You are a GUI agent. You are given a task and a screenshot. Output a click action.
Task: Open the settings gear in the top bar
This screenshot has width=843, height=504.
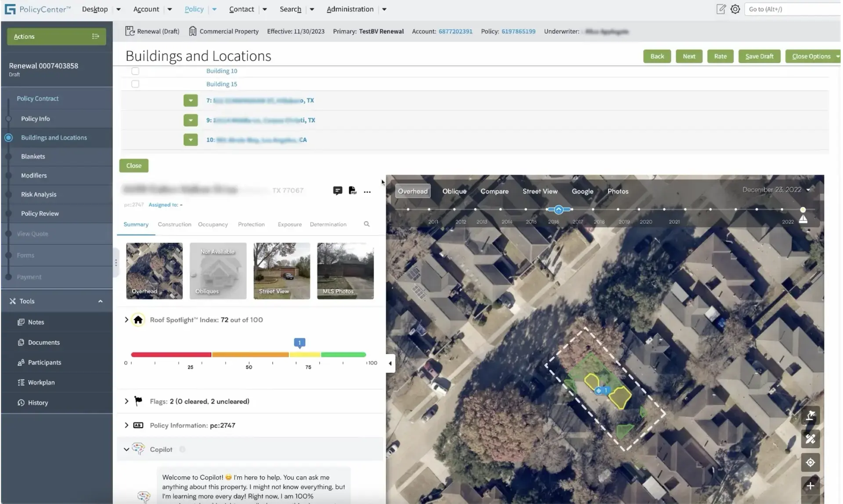point(735,9)
